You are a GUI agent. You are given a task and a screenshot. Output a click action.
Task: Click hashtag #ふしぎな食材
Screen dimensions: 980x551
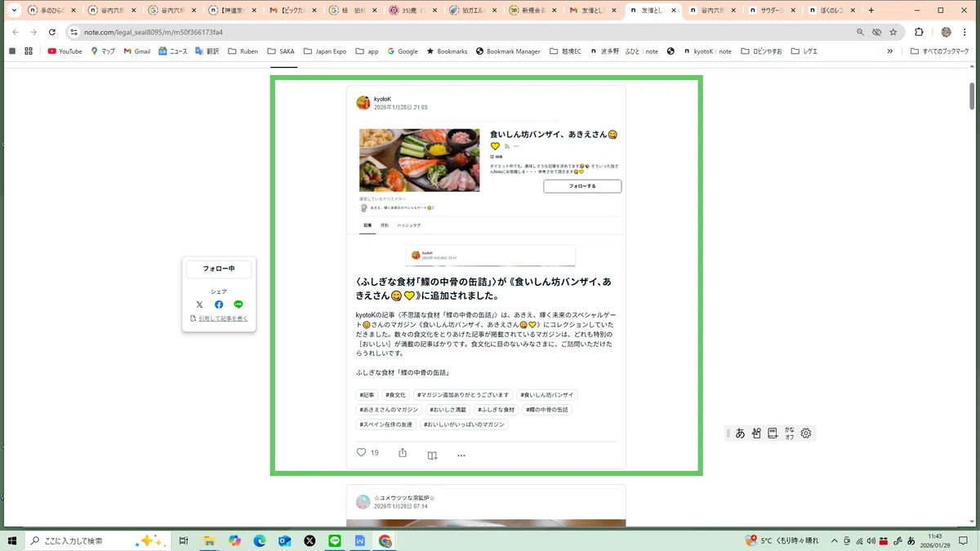497,410
